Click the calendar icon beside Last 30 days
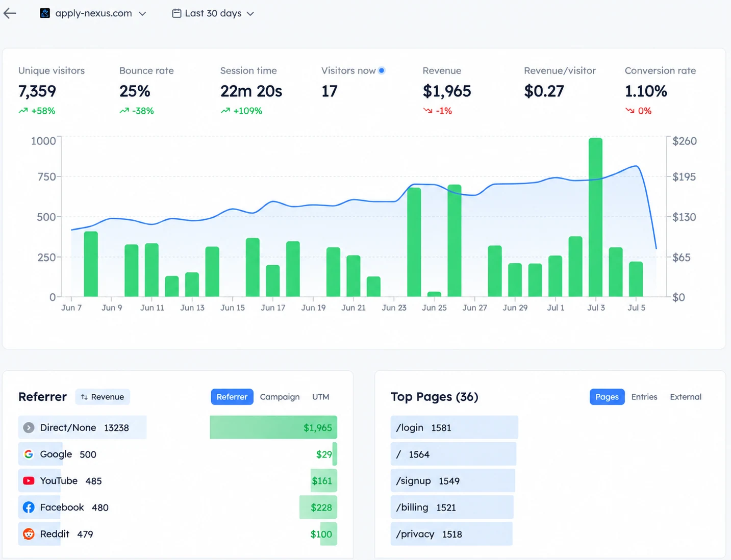The height and width of the screenshot is (560, 731). pyautogui.click(x=177, y=13)
